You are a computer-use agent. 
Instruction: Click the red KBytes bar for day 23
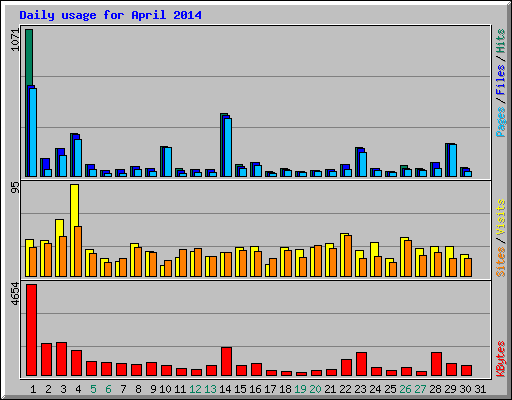point(361,364)
